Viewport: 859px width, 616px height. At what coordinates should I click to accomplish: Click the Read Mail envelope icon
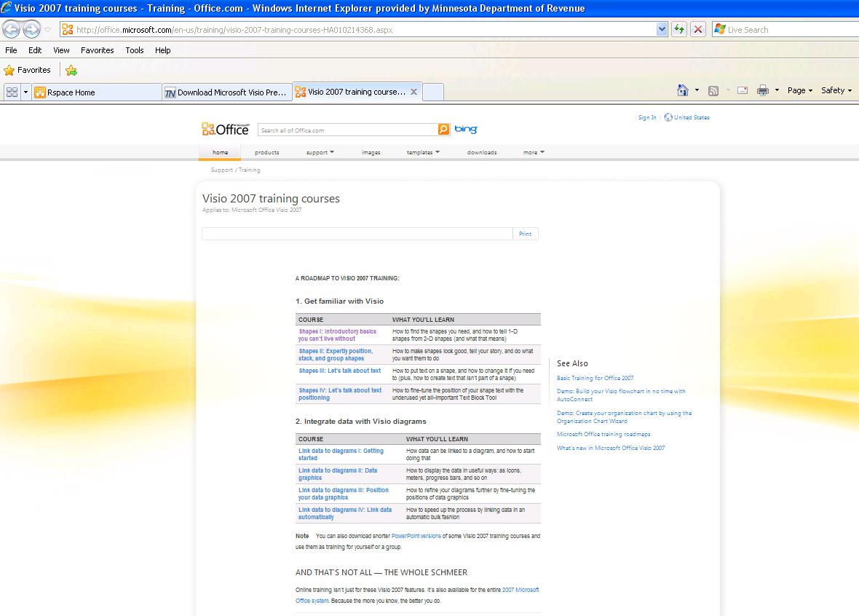pyautogui.click(x=743, y=90)
